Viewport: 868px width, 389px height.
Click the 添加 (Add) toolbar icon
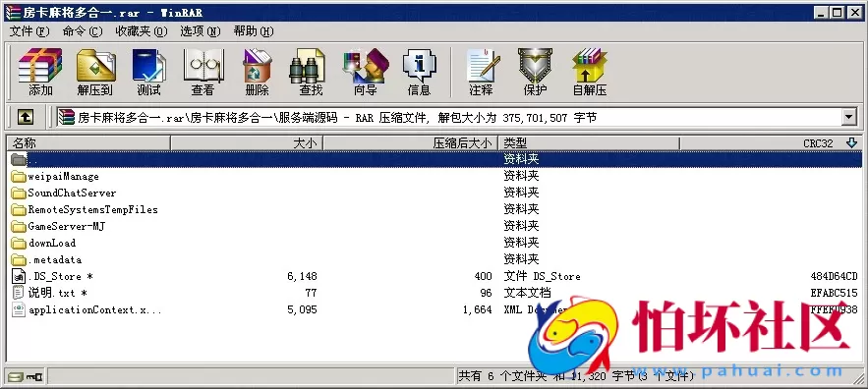(40, 72)
